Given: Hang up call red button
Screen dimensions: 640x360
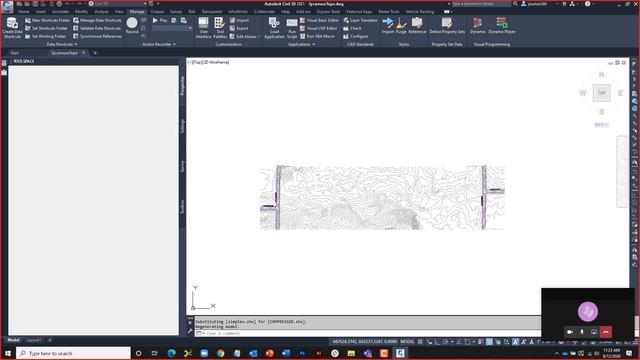Looking at the screenshot, I should 606,332.
